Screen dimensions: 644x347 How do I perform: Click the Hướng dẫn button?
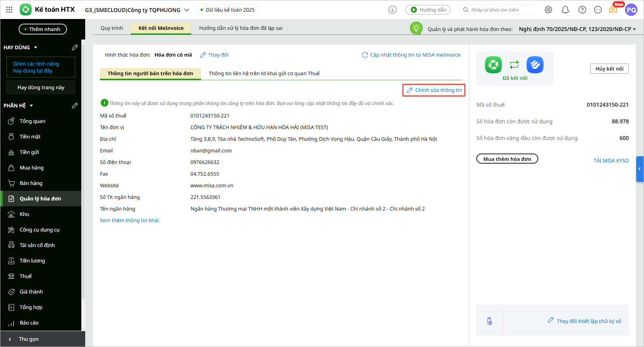pyautogui.click(x=428, y=10)
